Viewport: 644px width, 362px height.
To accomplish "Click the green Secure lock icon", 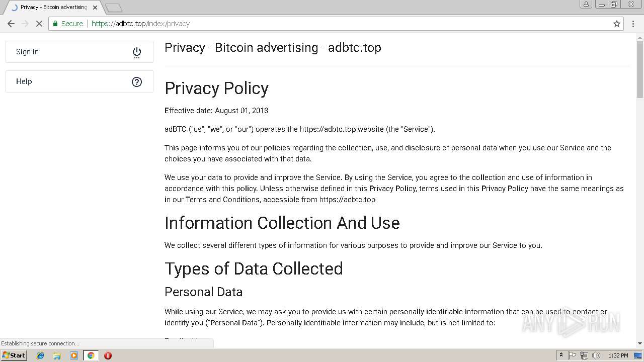I will pyautogui.click(x=56, y=24).
